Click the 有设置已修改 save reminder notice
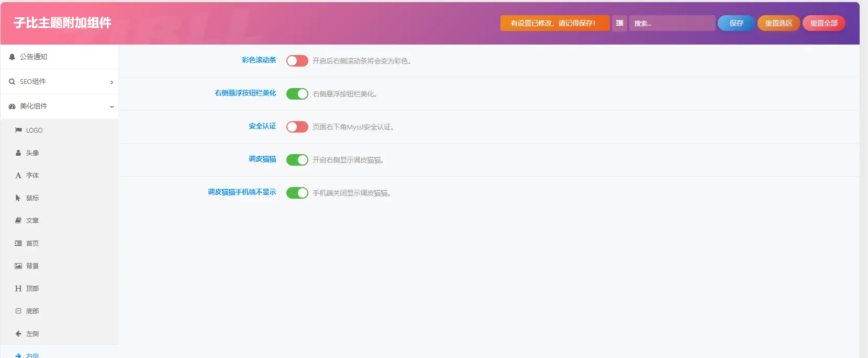The image size is (868, 358). tap(555, 23)
